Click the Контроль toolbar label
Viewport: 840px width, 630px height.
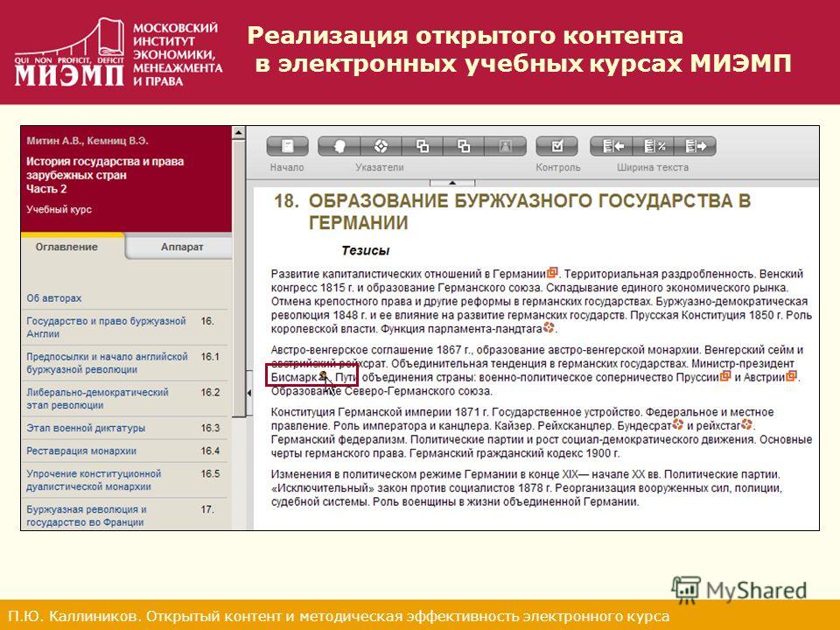pyautogui.click(x=557, y=167)
